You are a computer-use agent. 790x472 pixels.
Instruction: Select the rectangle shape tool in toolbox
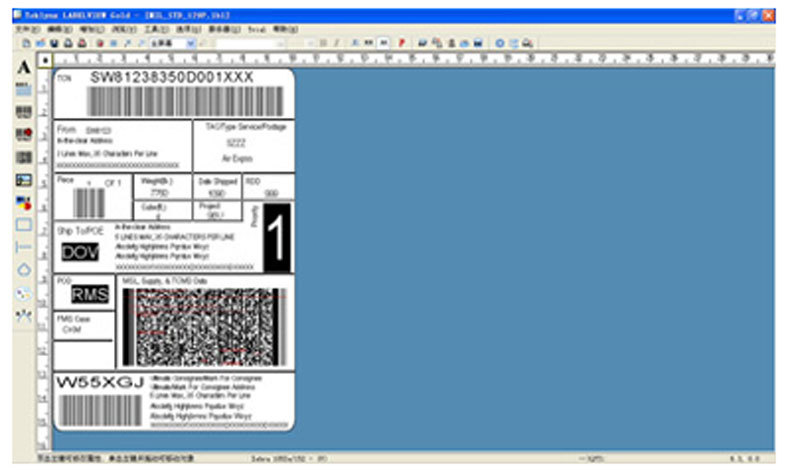24,225
